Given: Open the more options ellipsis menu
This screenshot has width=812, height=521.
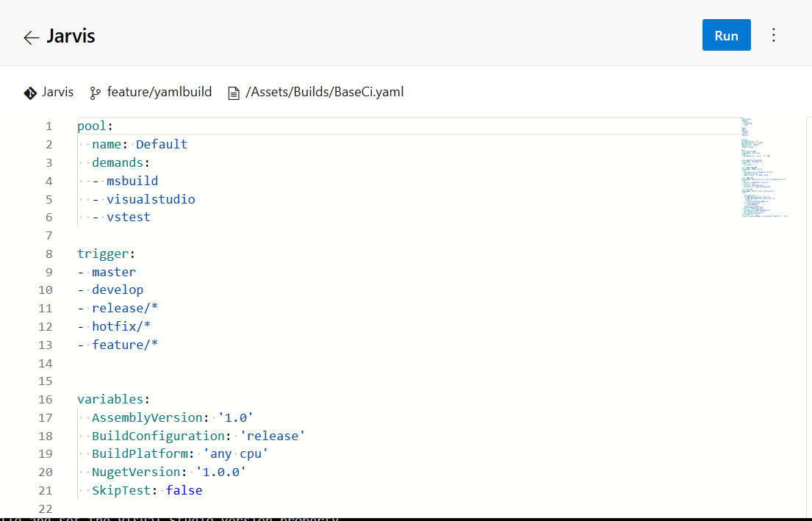Looking at the screenshot, I should click(773, 35).
